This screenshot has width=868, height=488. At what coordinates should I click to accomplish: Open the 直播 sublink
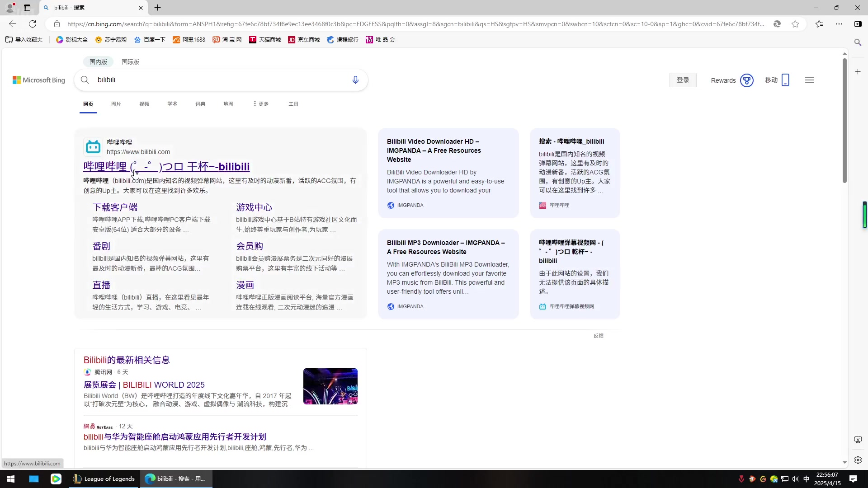pyautogui.click(x=101, y=285)
